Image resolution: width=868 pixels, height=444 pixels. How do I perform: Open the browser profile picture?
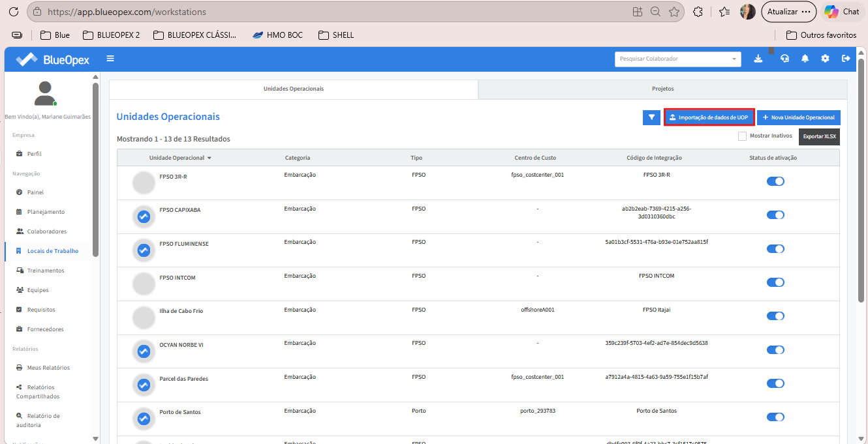tap(748, 12)
